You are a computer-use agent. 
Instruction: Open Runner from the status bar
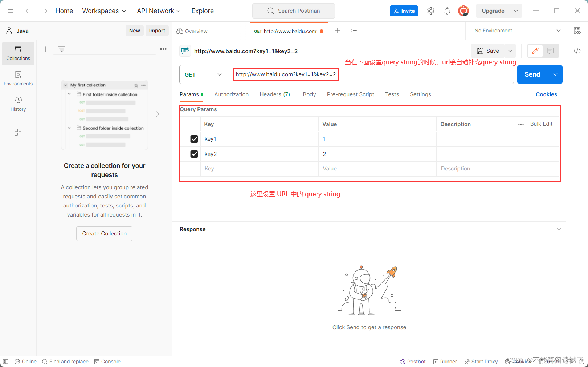pyautogui.click(x=445, y=362)
